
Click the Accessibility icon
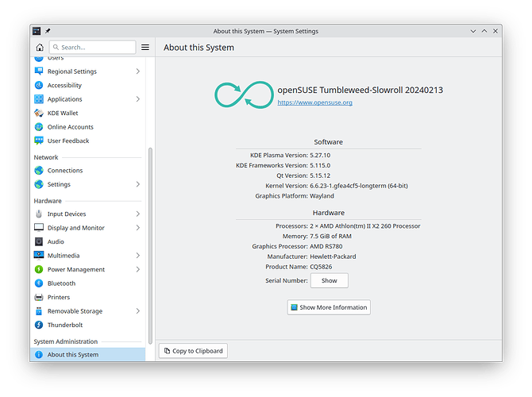click(x=39, y=85)
